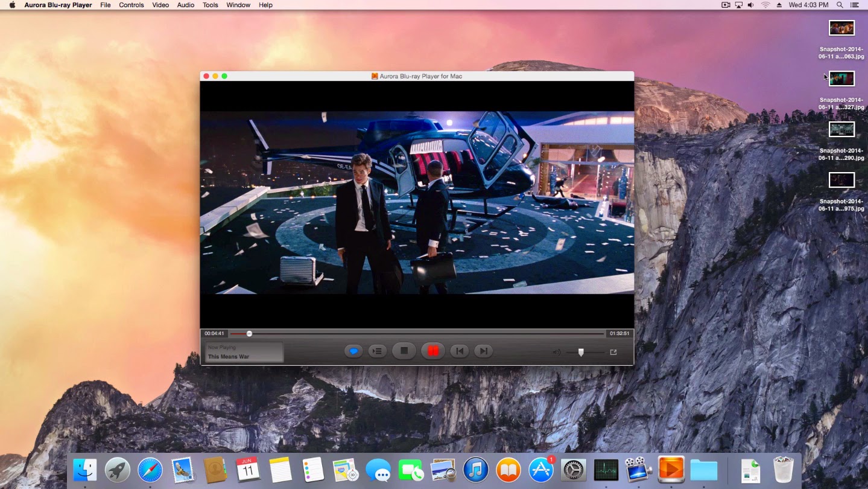The image size is (868, 489).
Task: Click the Aurora Blu-ray Player Dock icon
Action: pyautogui.click(x=671, y=469)
